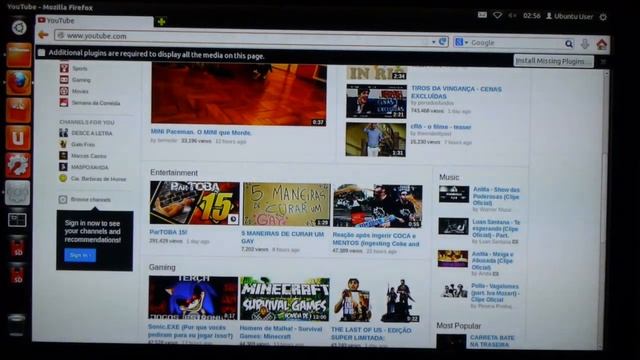Open the Downloads arrow toolbar icon
The width and height of the screenshot is (640, 360).
pos(585,44)
